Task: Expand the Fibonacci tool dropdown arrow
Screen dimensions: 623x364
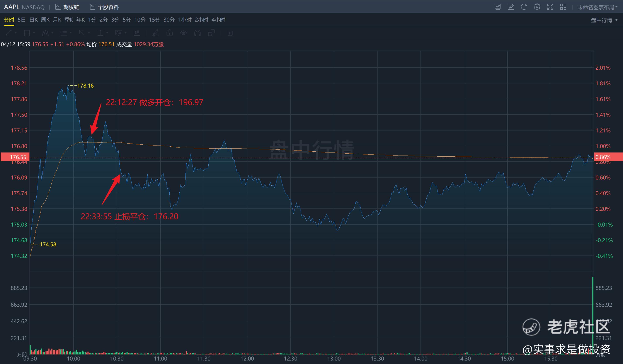Action: [71, 33]
